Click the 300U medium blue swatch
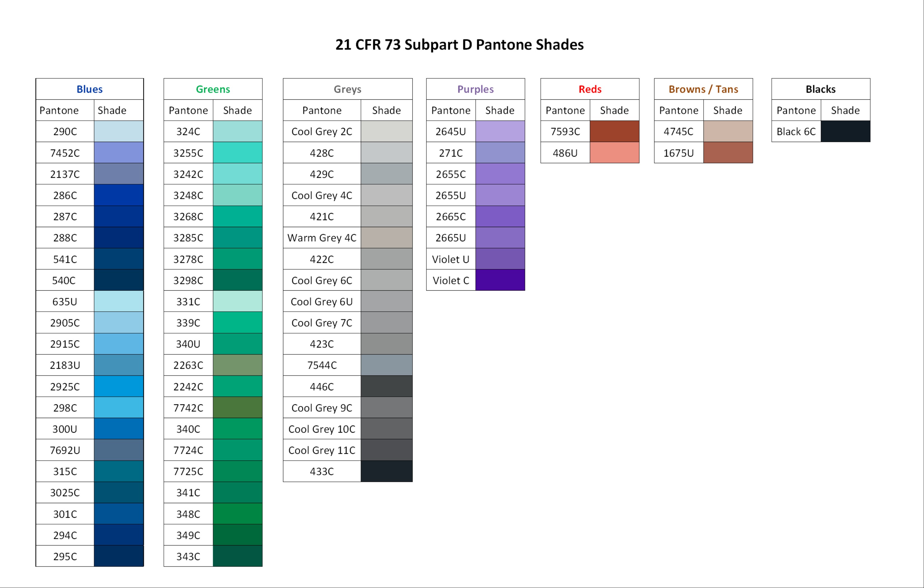Screen dimensions: 924x588 point(118,429)
